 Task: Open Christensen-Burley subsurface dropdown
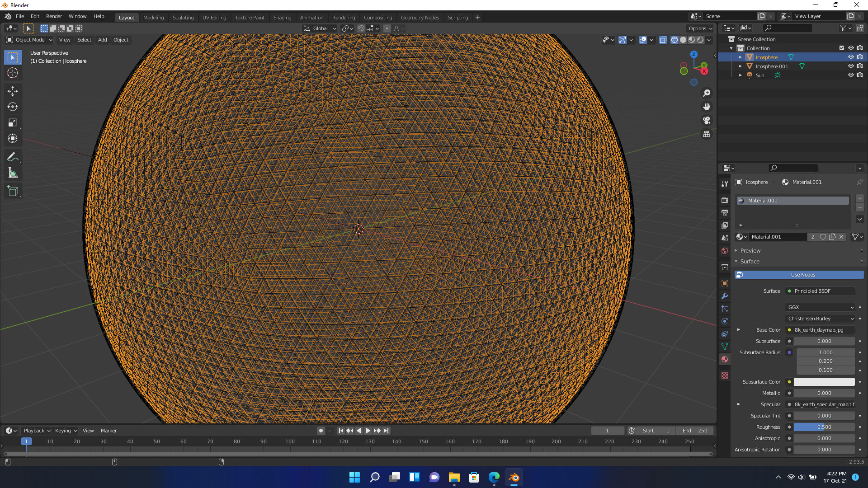(x=821, y=319)
